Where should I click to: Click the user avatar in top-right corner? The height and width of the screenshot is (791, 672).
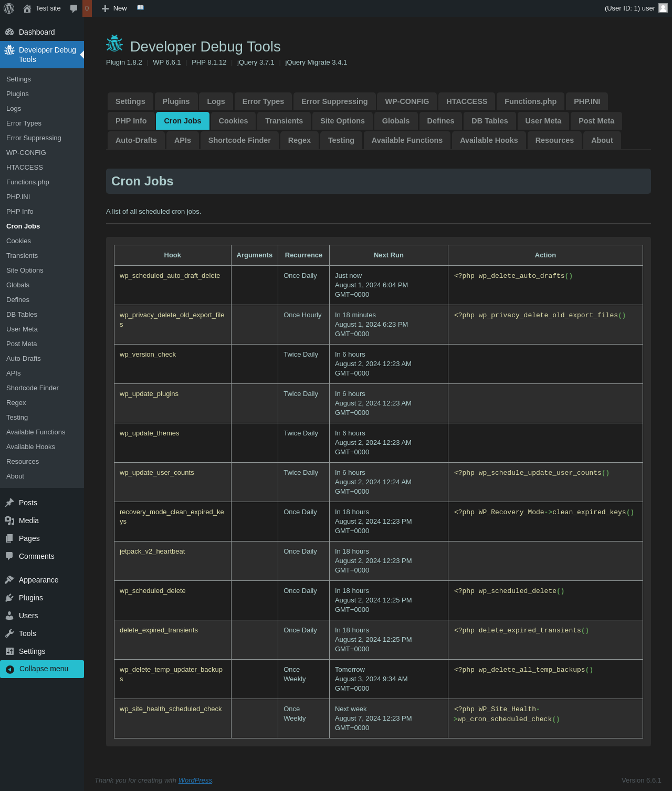coord(663,8)
